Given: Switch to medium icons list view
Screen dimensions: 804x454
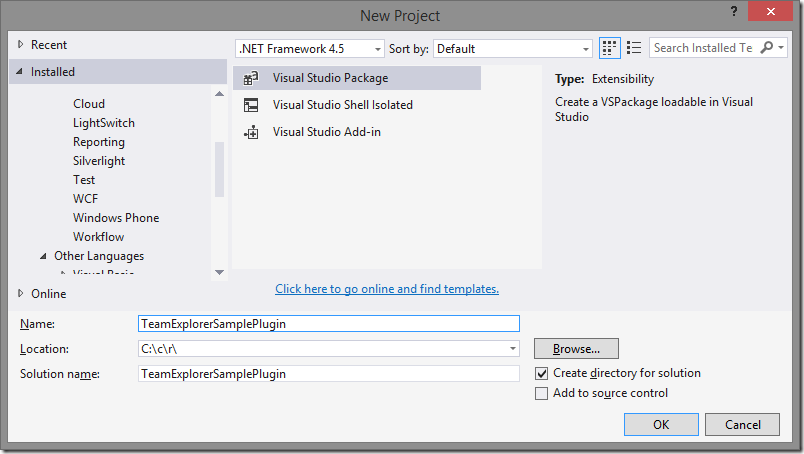Looking at the screenshot, I should [634, 48].
